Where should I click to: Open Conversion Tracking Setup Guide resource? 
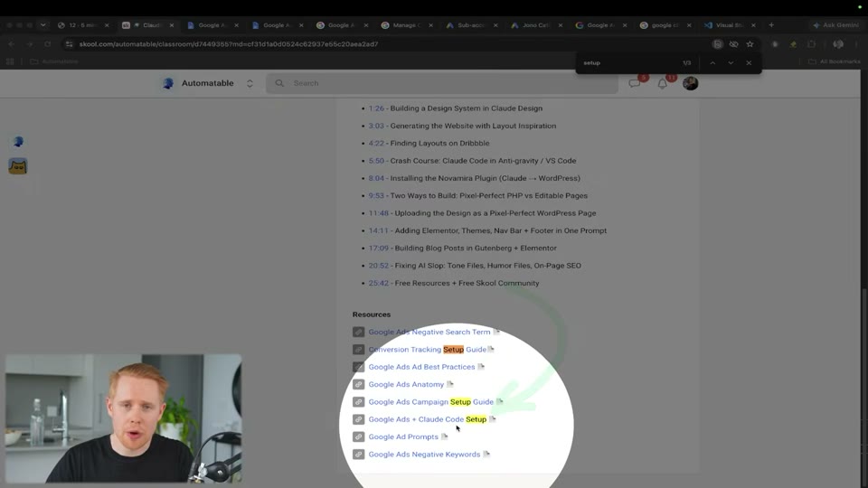(428, 350)
